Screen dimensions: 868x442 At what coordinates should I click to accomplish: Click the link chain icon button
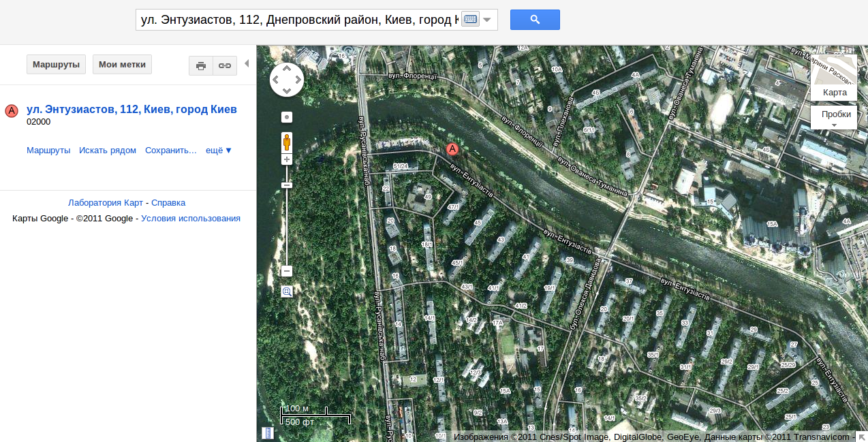(225, 65)
